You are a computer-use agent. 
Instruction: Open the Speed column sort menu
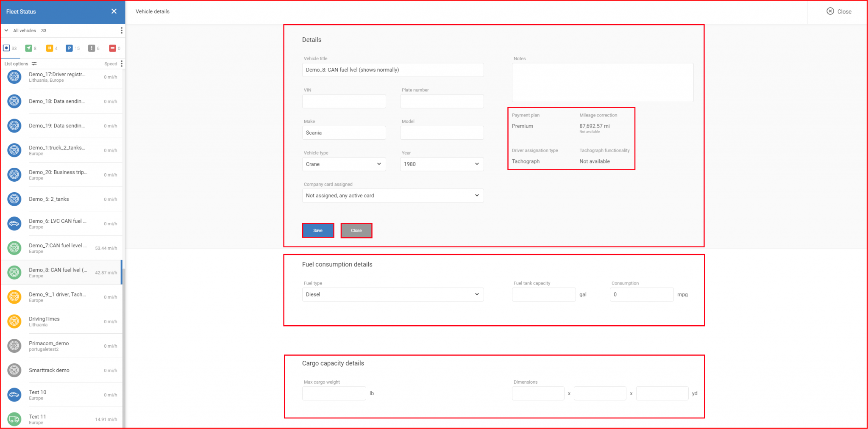pos(122,64)
